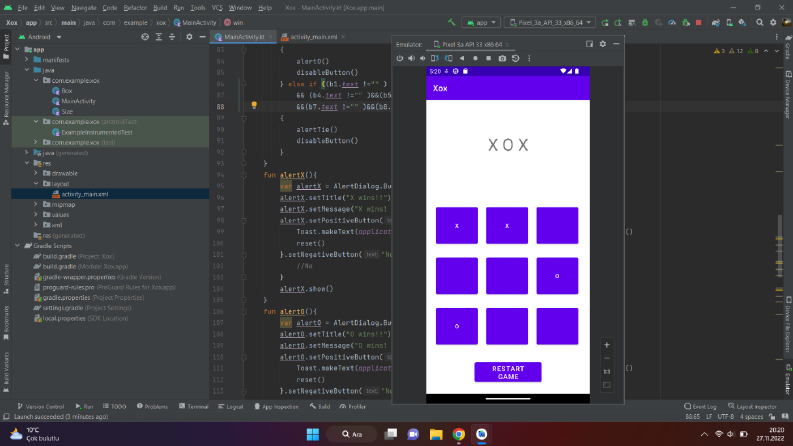Expand the values folder
The image size is (793, 446).
[36, 214]
